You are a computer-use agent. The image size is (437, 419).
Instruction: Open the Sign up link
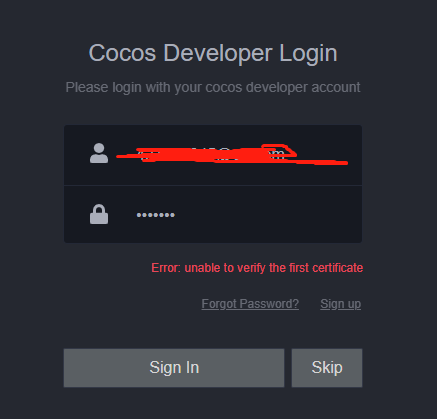point(341,304)
